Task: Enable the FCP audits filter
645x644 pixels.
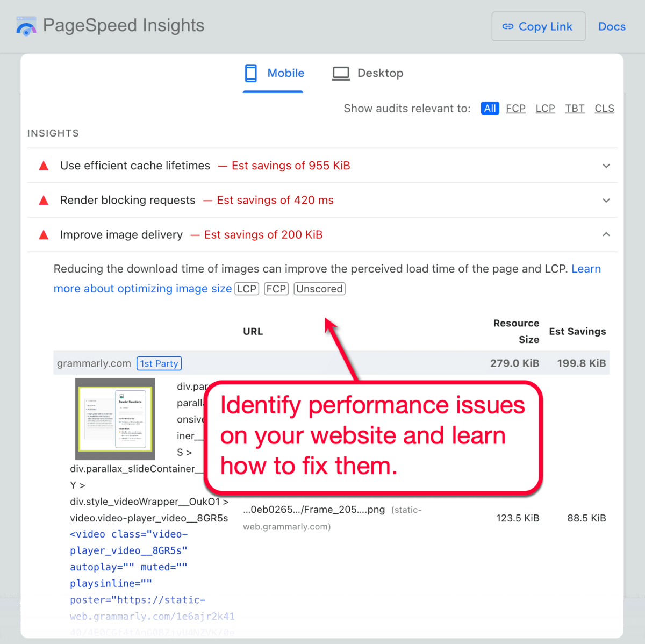Action: pos(515,108)
